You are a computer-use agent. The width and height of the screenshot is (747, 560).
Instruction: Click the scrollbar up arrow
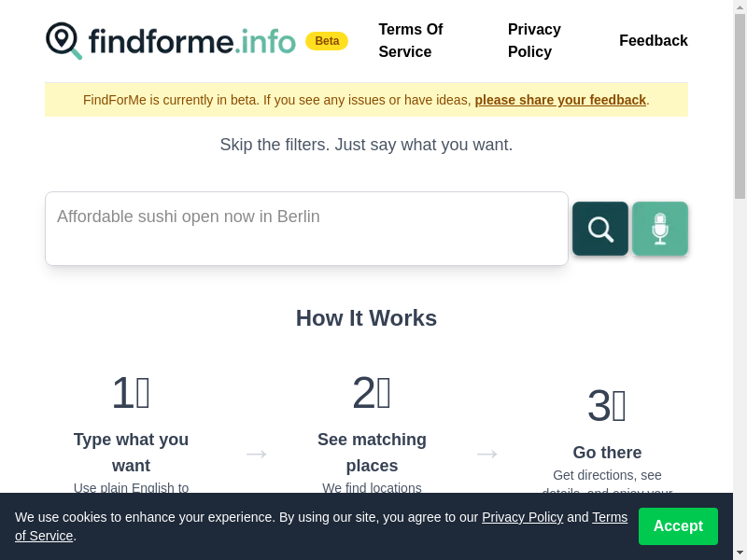[x=740, y=7]
